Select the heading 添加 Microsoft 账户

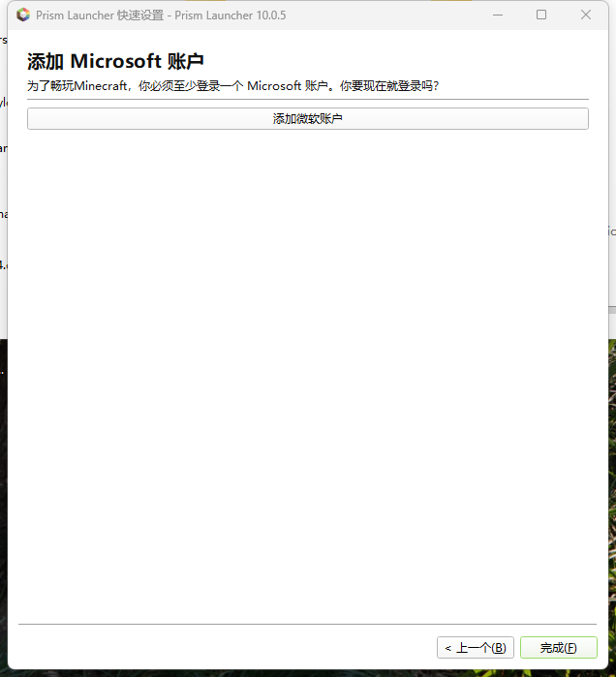115,61
